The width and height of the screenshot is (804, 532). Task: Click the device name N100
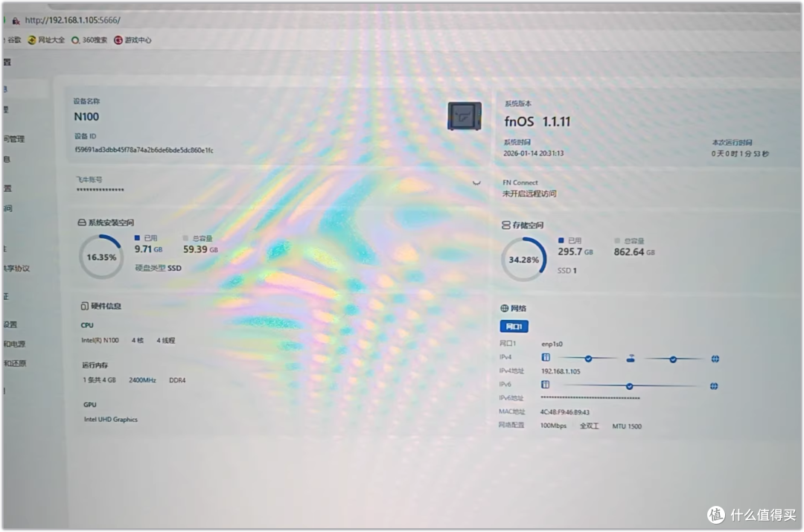[x=86, y=117]
